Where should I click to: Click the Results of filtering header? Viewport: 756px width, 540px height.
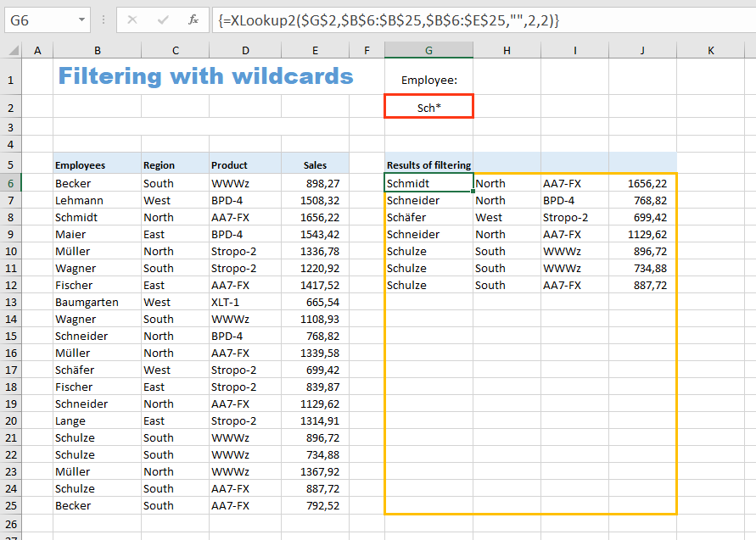point(428,165)
